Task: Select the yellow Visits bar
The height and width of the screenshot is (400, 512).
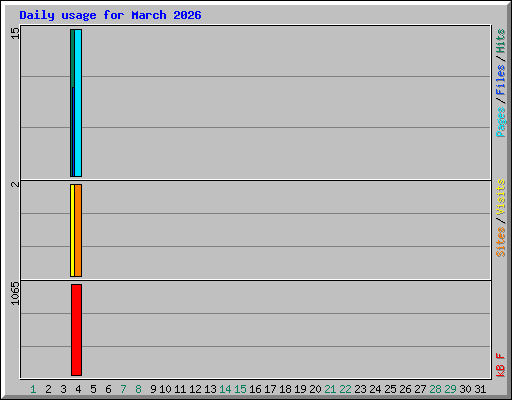Action: click(72, 230)
